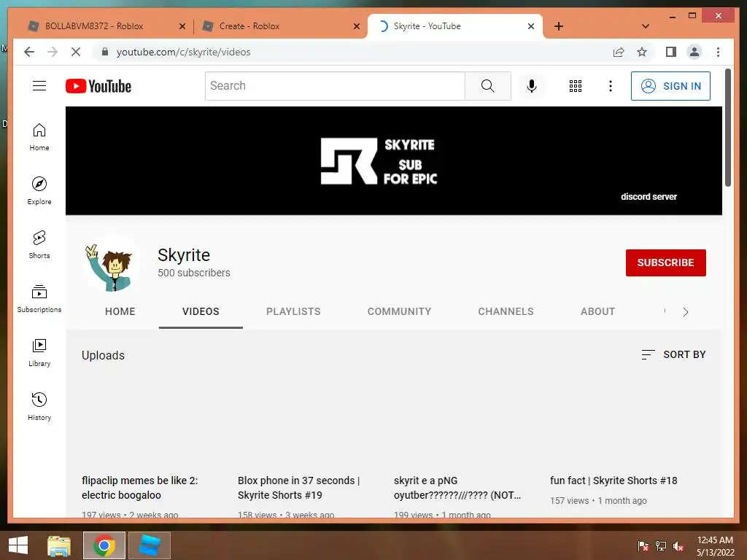Click the search magnifier button
The height and width of the screenshot is (560, 747).
coord(488,86)
